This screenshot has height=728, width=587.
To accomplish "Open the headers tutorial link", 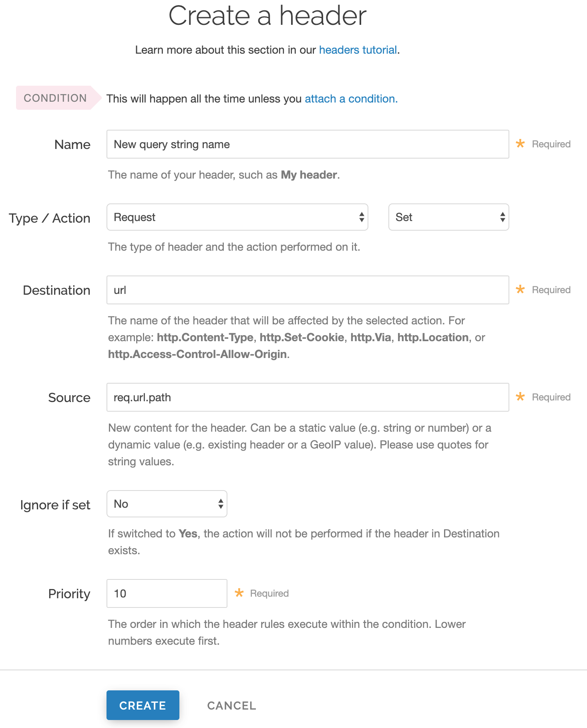I will pos(358,50).
